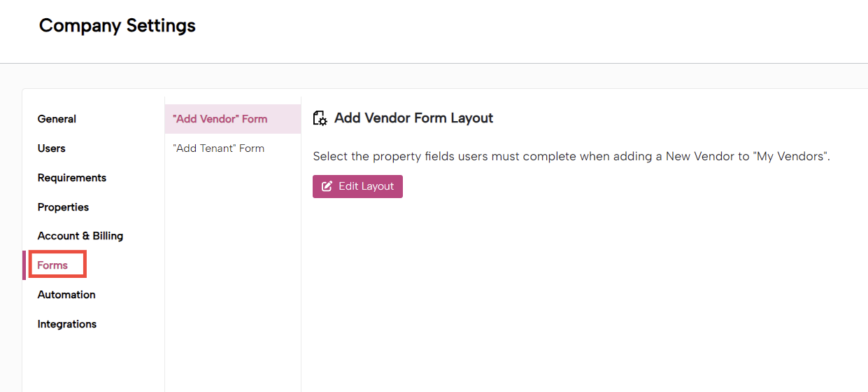Select Requirements in the settings sidebar
This screenshot has width=868, height=392.
(x=72, y=178)
